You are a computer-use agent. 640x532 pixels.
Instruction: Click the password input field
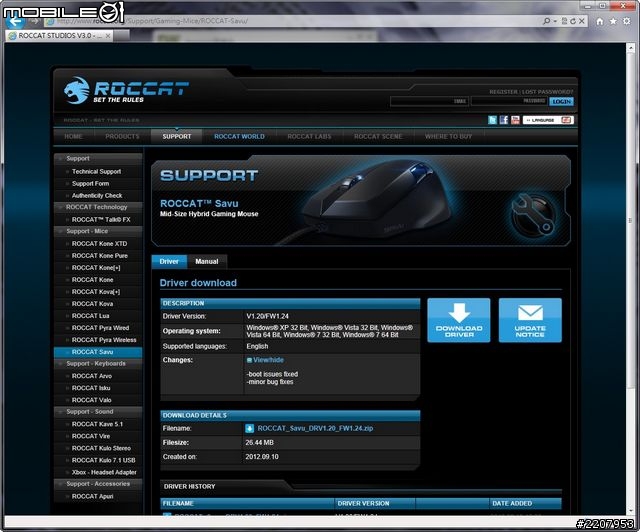click(509, 101)
